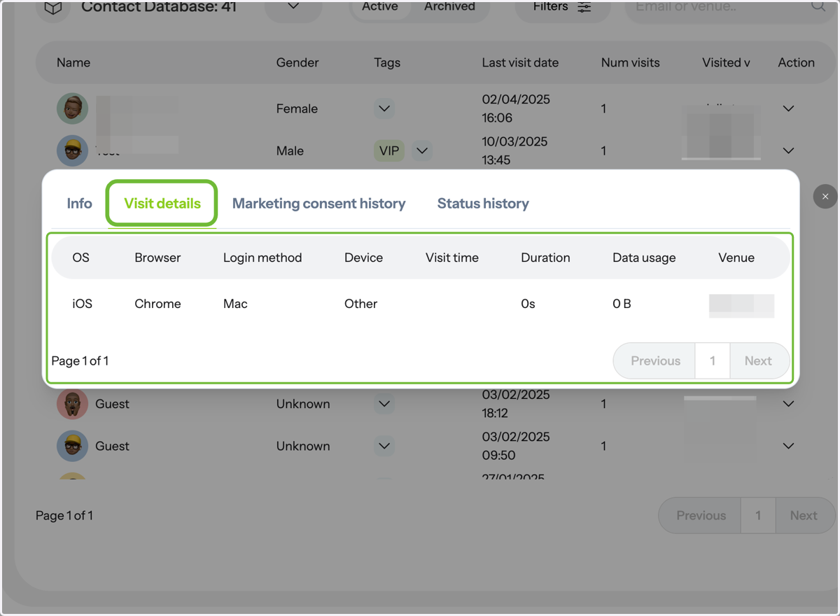
Task: Click avatar of Guest visited 09:50
Action: click(72, 446)
